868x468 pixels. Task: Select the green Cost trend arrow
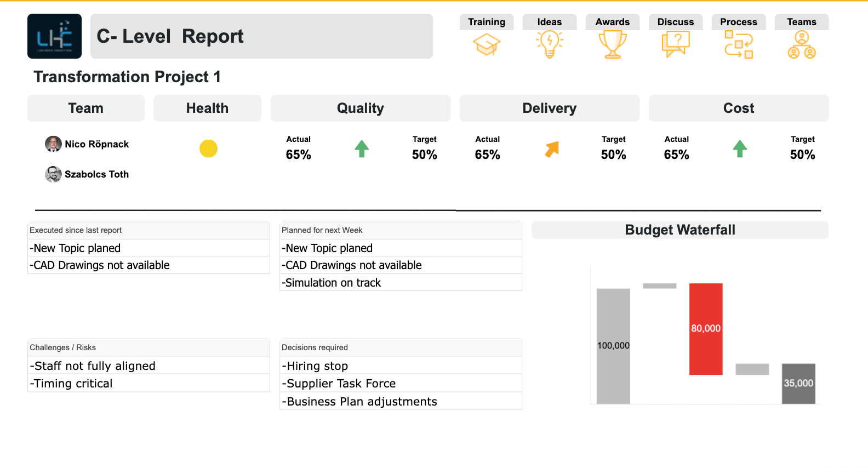tap(740, 149)
